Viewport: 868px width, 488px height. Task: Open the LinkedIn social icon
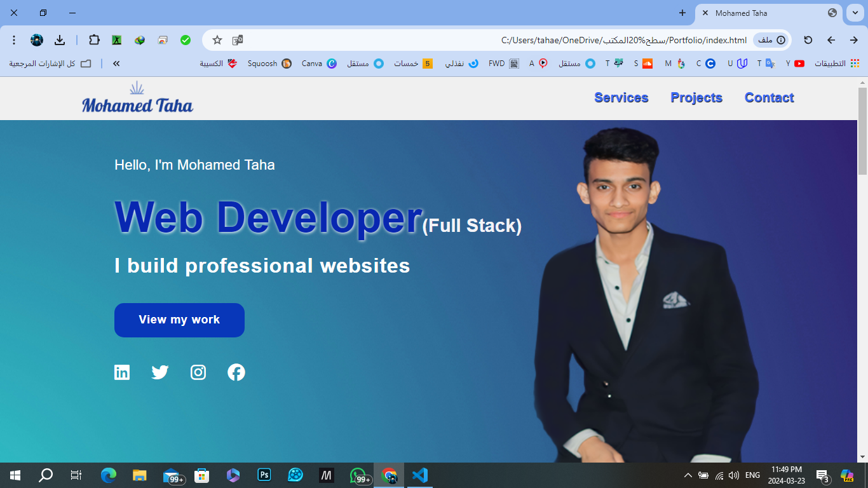click(122, 372)
